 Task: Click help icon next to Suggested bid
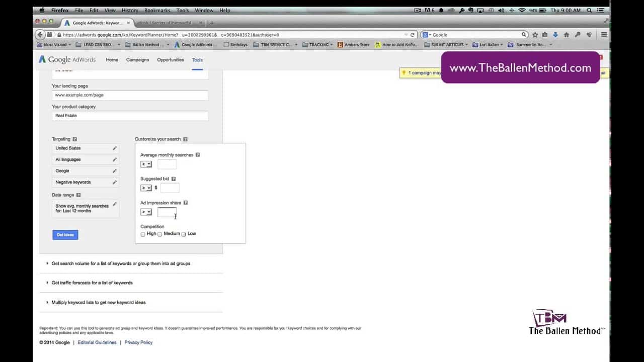tap(174, 179)
